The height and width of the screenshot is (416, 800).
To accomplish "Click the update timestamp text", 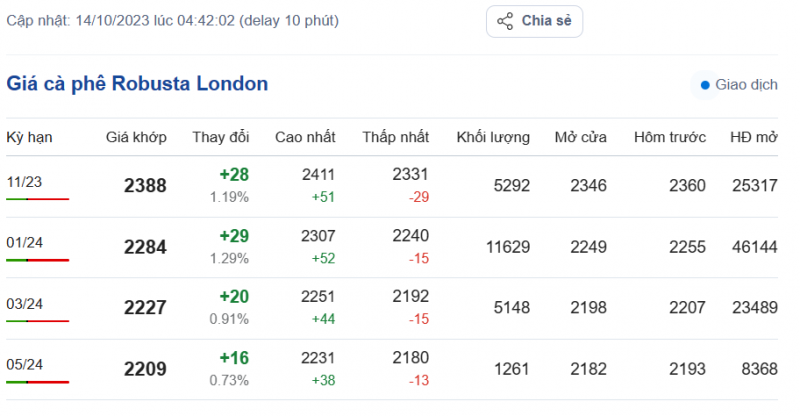I will pos(172,20).
